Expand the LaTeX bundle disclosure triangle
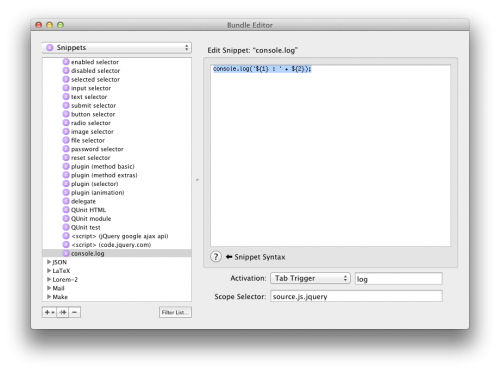This screenshot has height=372, width=500. click(49, 271)
